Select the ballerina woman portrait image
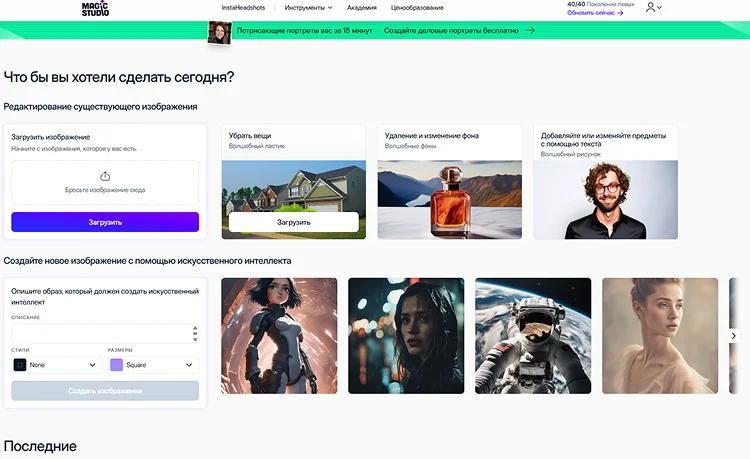 click(660, 336)
